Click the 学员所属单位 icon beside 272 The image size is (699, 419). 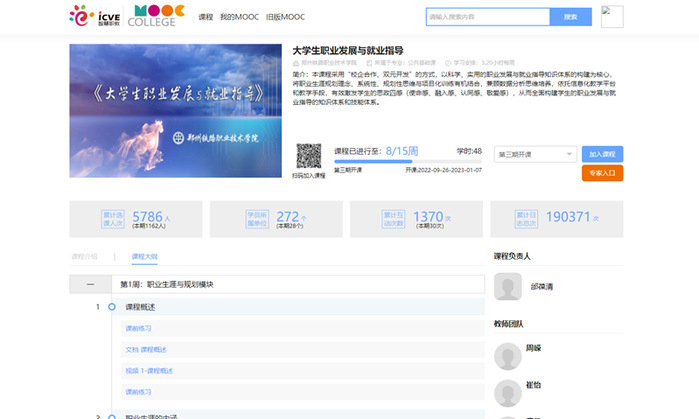[257, 219]
